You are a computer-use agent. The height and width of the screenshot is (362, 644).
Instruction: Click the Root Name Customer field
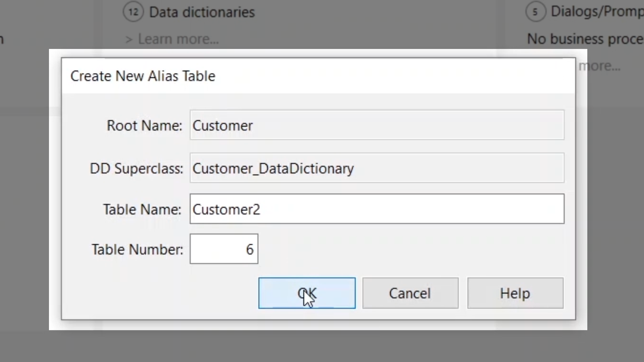point(377,125)
